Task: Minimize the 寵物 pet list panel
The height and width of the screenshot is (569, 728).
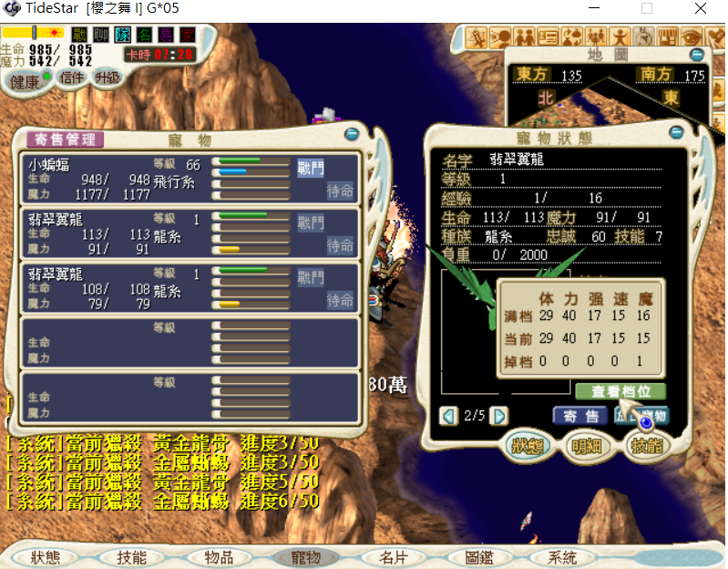Action: 352,134
